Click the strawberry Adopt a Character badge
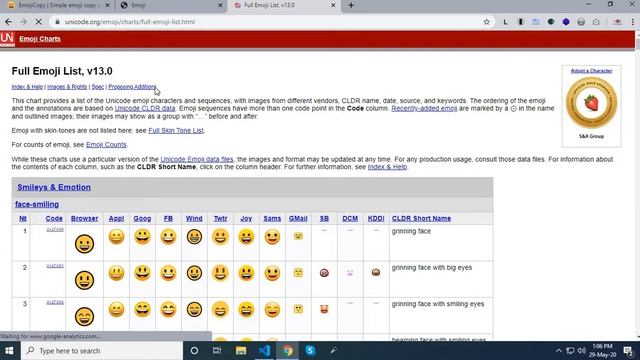This screenshot has height=360, width=640. [591, 103]
